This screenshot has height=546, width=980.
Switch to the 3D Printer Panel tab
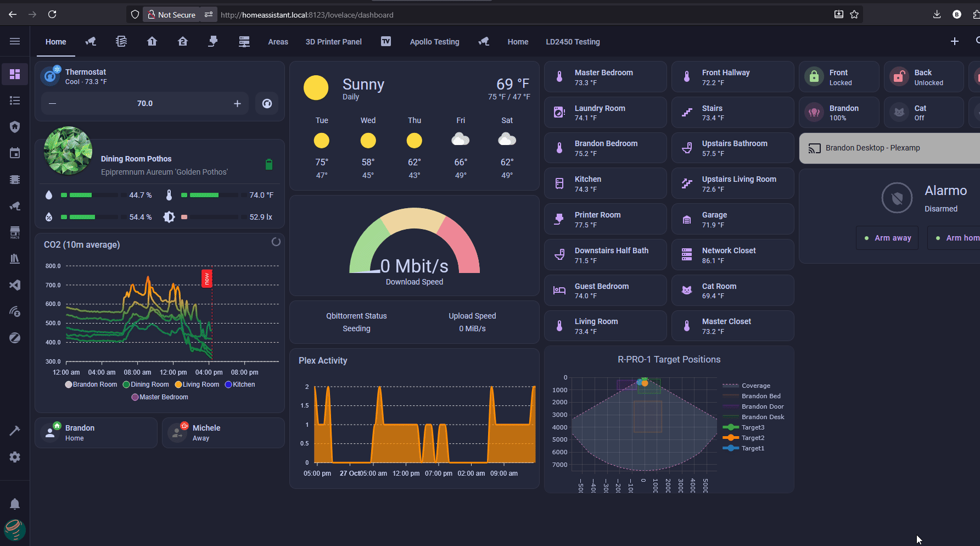click(x=333, y=42)
